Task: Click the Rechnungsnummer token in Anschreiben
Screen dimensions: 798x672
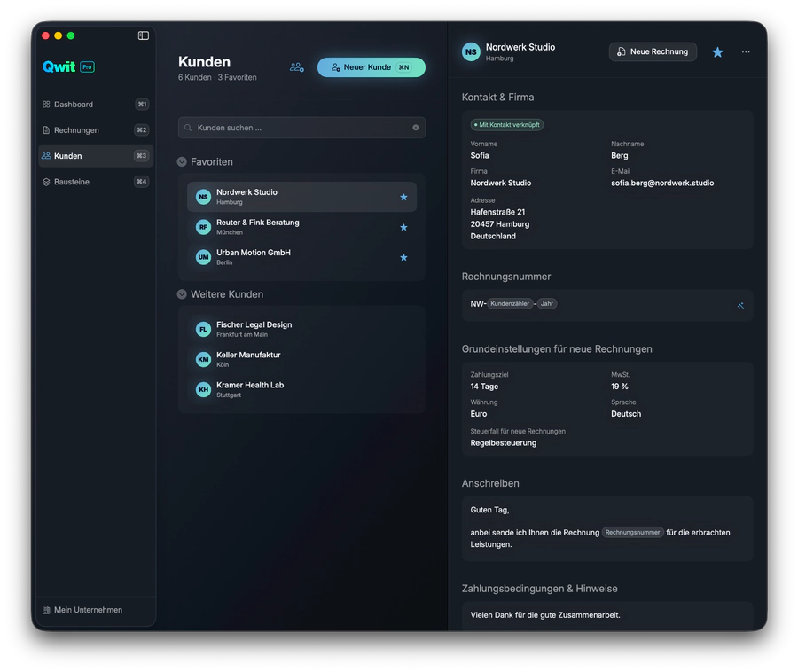Action: point(632,533)
